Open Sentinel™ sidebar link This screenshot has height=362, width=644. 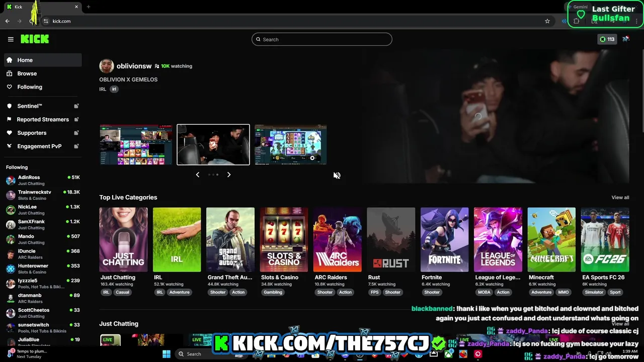tap(43, 106)
